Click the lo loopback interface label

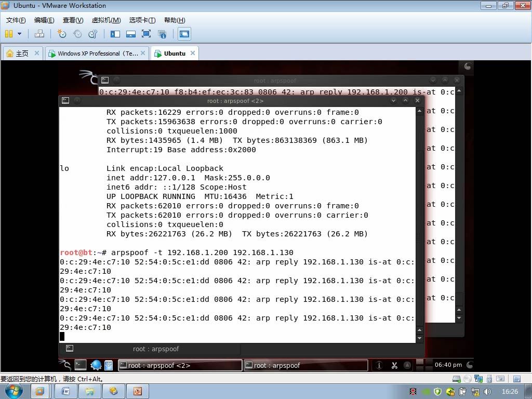pos(64,168)
